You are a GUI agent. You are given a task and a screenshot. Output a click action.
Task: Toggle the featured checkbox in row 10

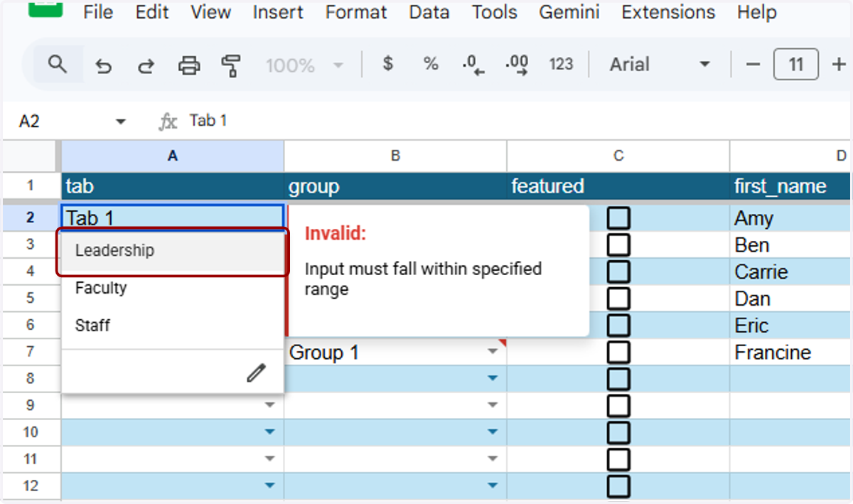(618, 432)
